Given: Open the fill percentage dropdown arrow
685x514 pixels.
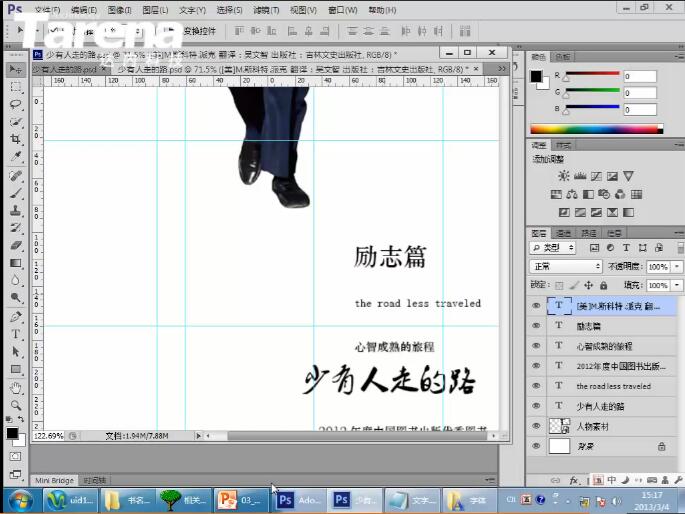Looking at the screenshot, I should [677, 285].
